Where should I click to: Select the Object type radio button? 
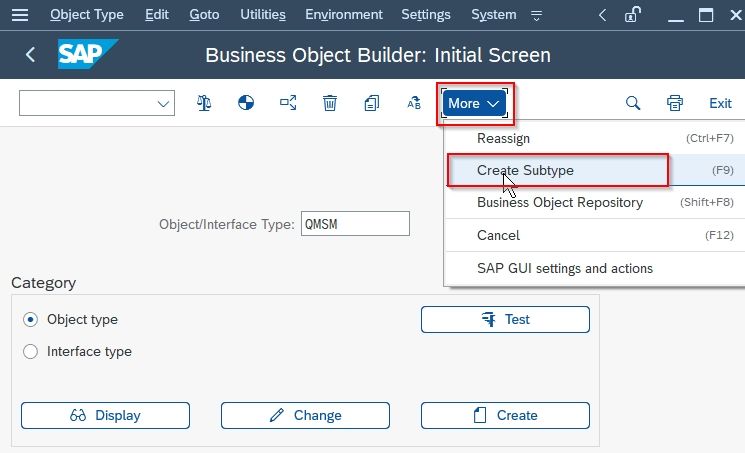click(x=30, y=319)
